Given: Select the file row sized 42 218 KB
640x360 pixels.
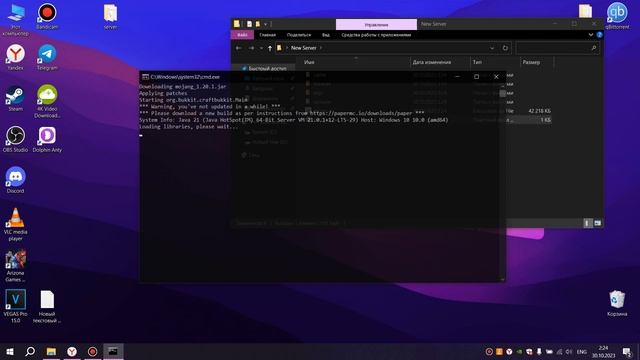Looking at the screenshot, I should click(429, 111).
